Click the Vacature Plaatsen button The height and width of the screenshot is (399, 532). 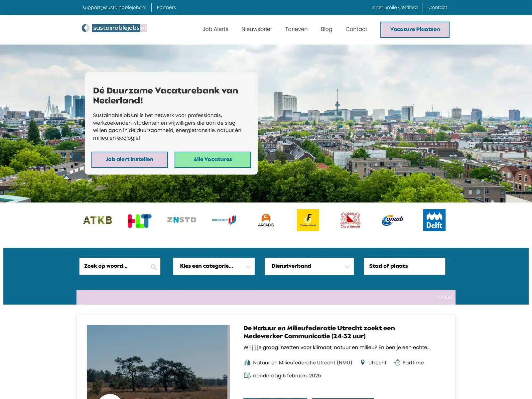tap(415, 30)
